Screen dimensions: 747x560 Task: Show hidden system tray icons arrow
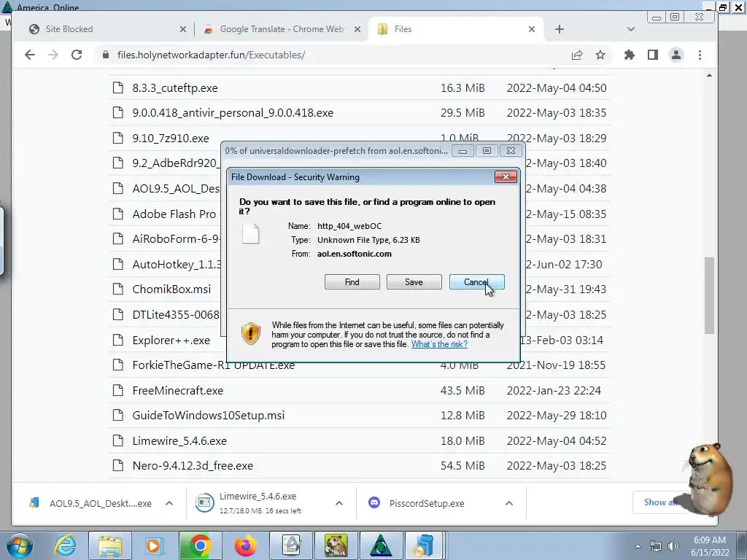coord(638,546)
